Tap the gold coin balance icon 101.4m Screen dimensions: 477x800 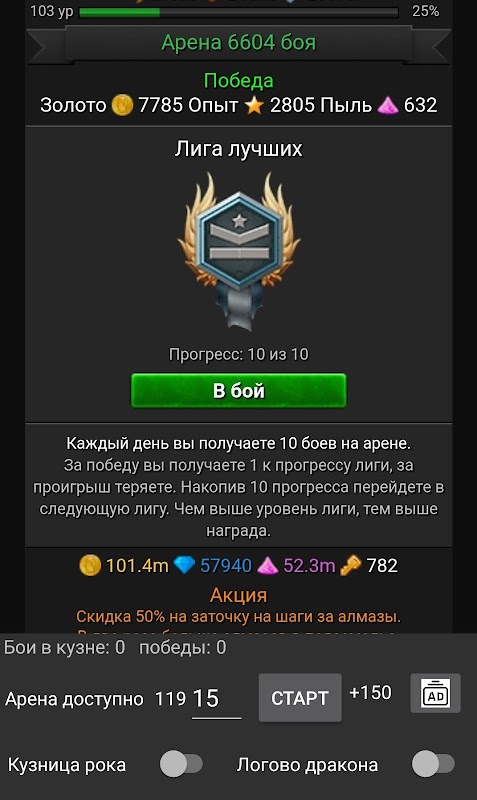90,565
